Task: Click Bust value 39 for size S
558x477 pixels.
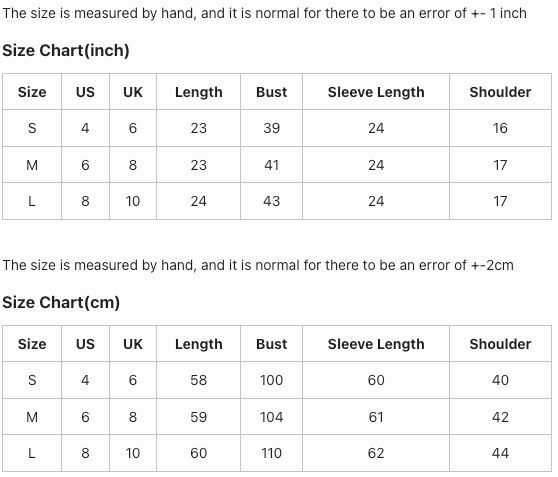Action: coord(272,128)
